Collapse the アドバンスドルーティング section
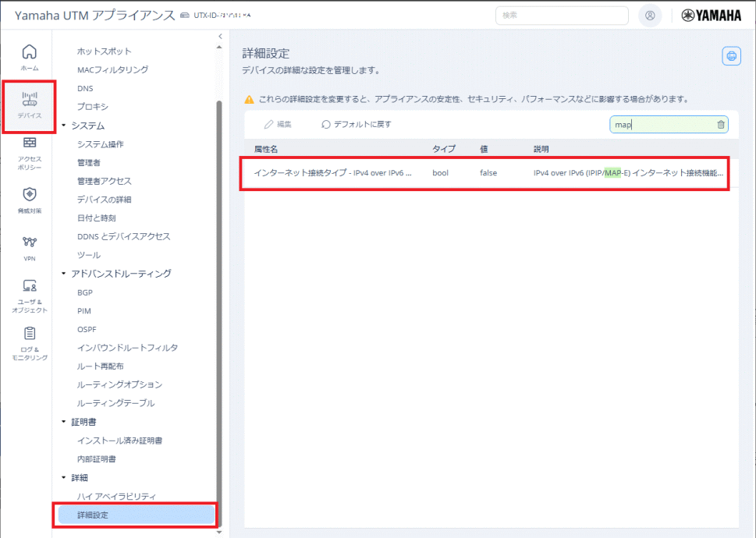The image size is (756, 538). pyautogui.click(x=64, y=274)
